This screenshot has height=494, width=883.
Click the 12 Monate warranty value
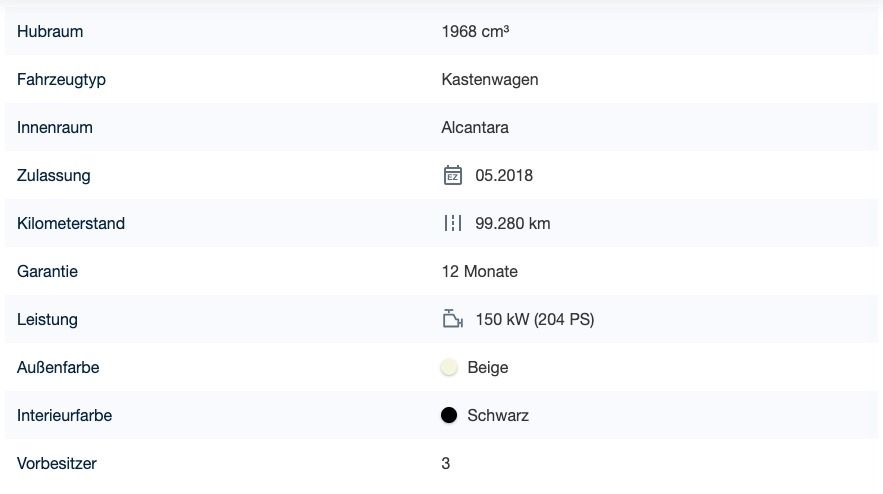pos(479,272)
